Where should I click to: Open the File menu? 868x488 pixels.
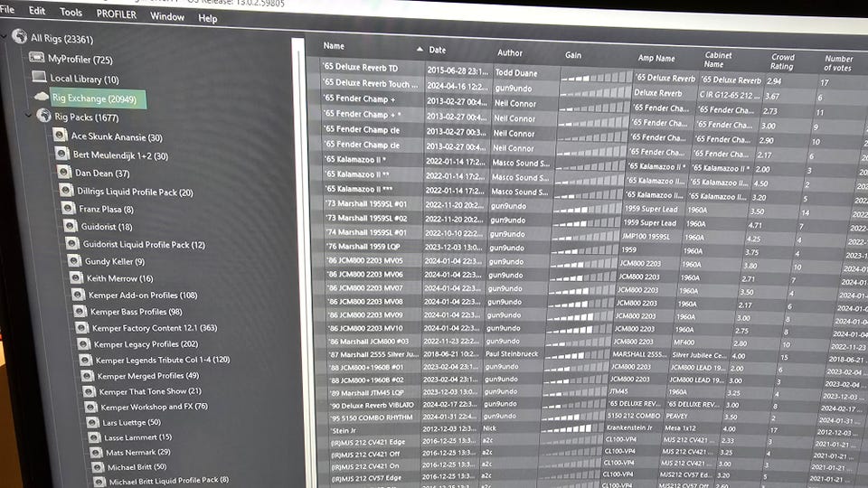7,9
